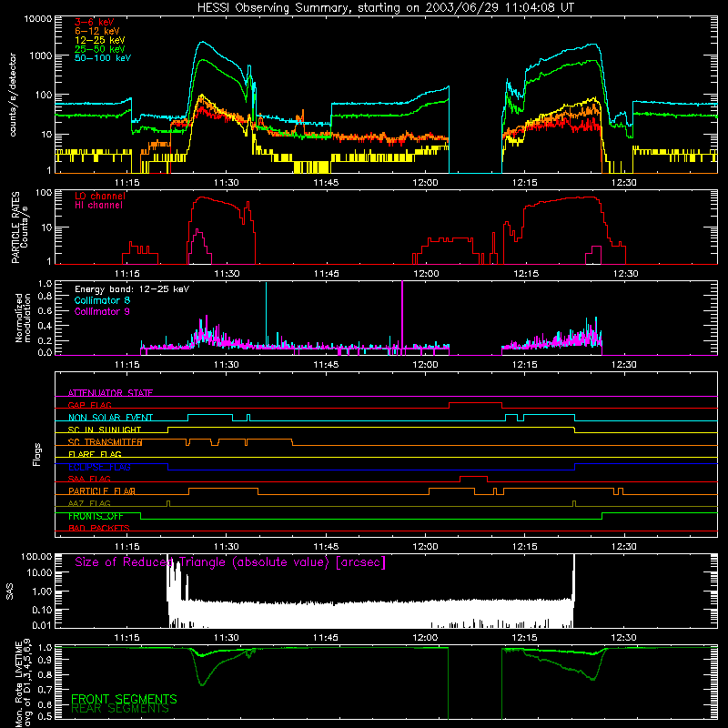Select the NON SOLAR EVENT flag label
The width and height of the screenshot is (728, 728).
pyautogui.click(x=110, y=418)
